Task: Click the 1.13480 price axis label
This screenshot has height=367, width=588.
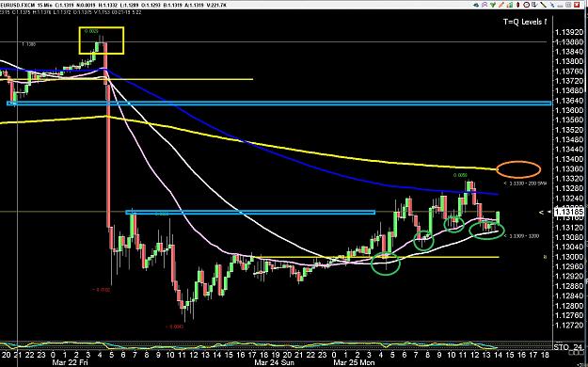Action: click(568, 139)
